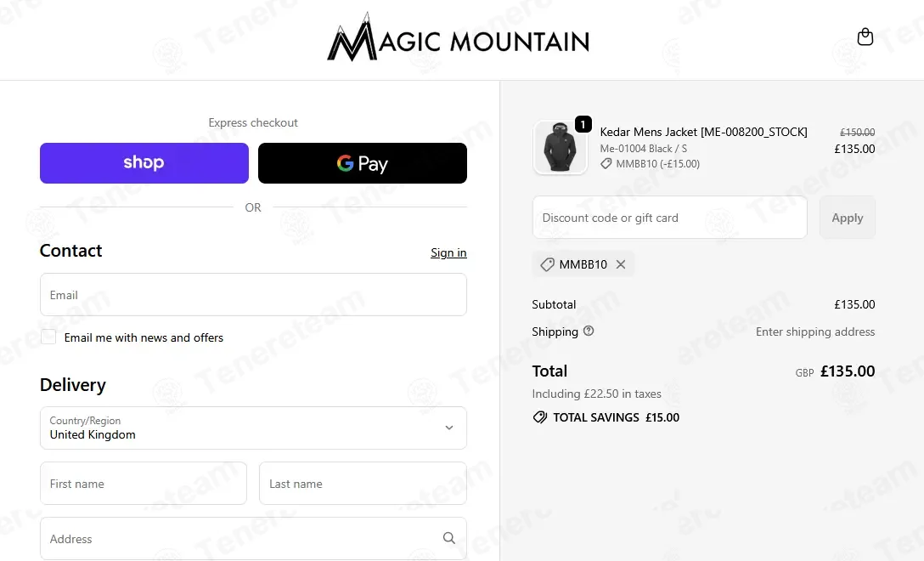This screenshot has width=924, height=561.
Task: Focus the Email input field
Action: pyautogui.click(x=253, y=295)
